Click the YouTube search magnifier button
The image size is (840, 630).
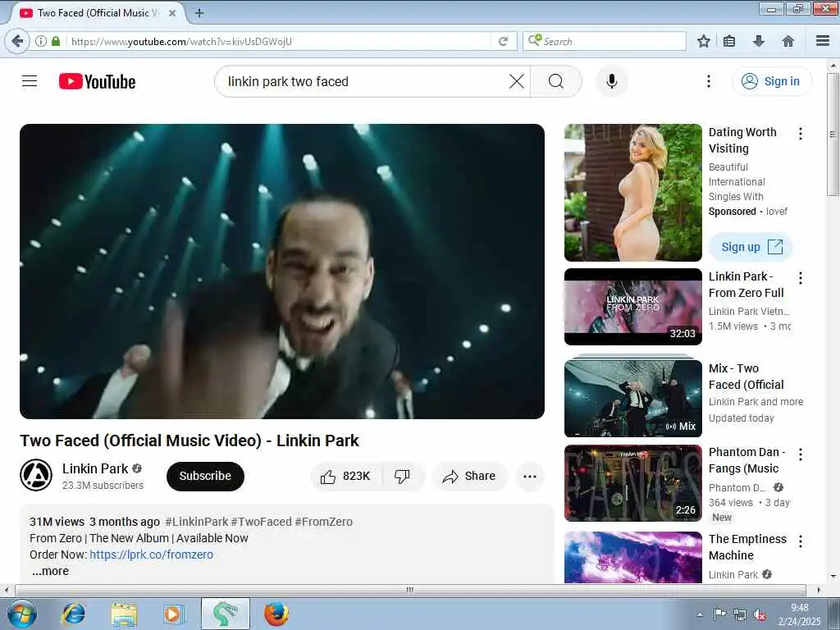coord(556,81)
